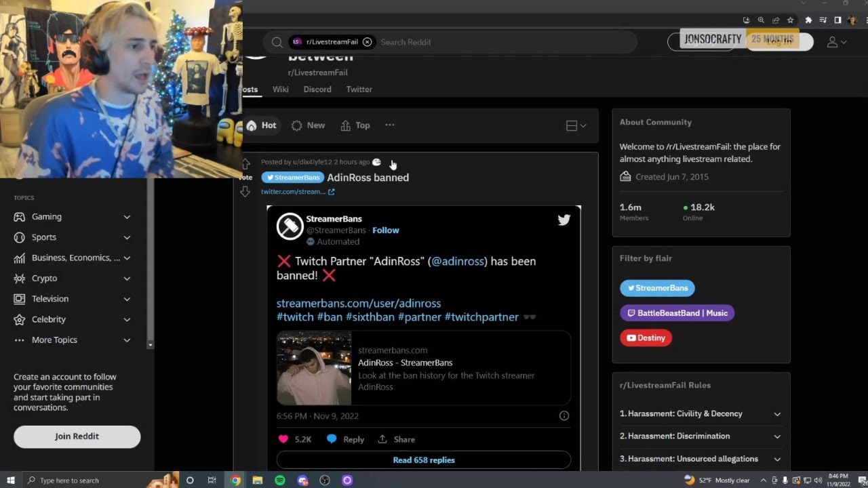The width and height of the screenshot is (868, 488).
Task: Open post layout view dropdown
Action: pyautogui.click(x=576, y=125)
